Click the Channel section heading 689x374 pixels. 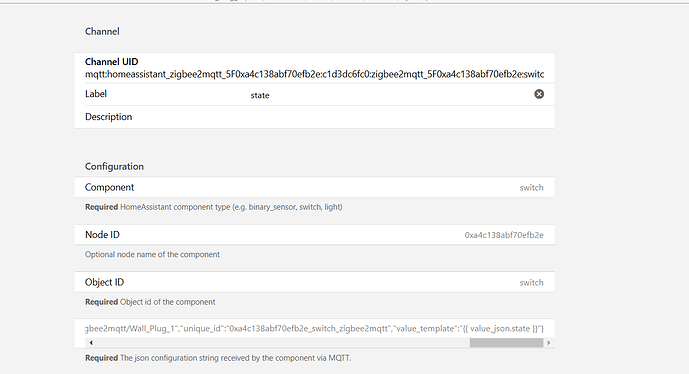[102, 32]
